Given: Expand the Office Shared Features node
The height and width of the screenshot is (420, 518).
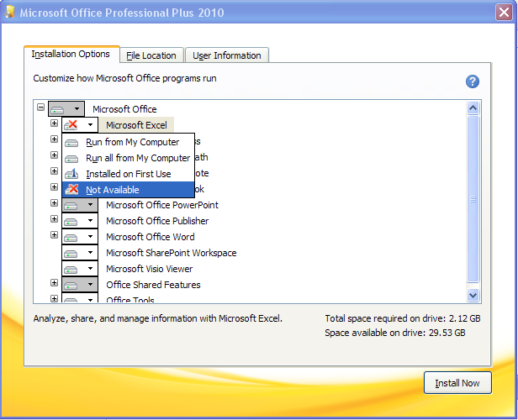Looking at the screenshot, I should 54,283.
